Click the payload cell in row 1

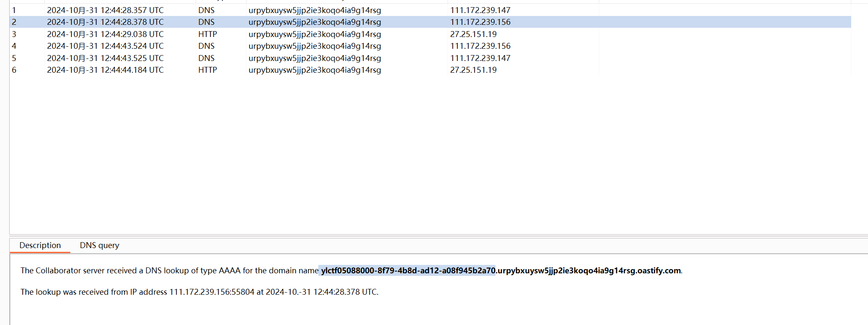point(315,10)
